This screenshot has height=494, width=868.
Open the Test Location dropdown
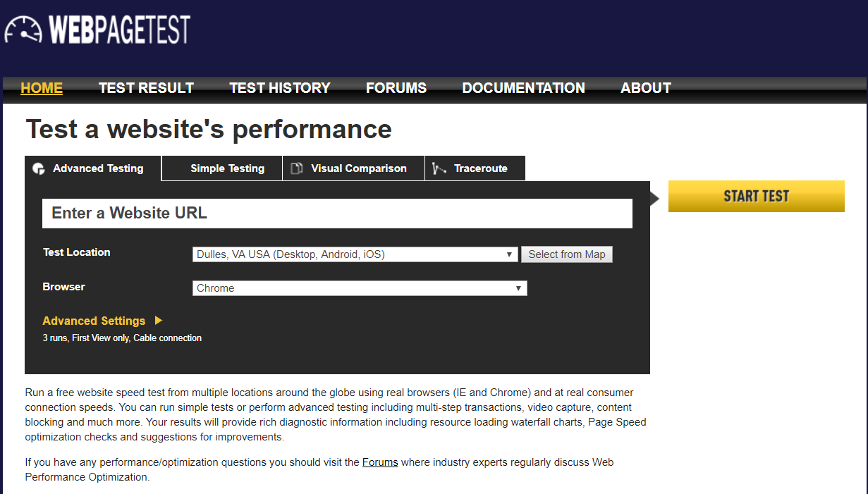point(355,254)
